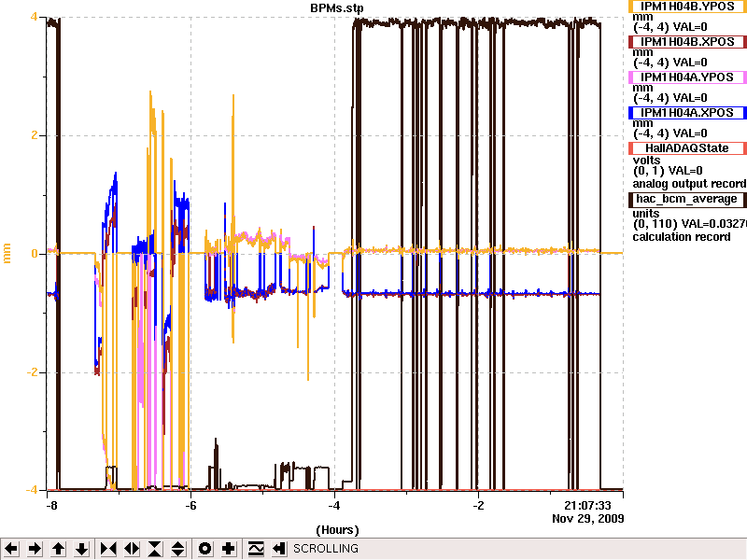Viewport: 747px width, 560px height.
Task: Click the y-axis value 2 label
Action: 35,135
